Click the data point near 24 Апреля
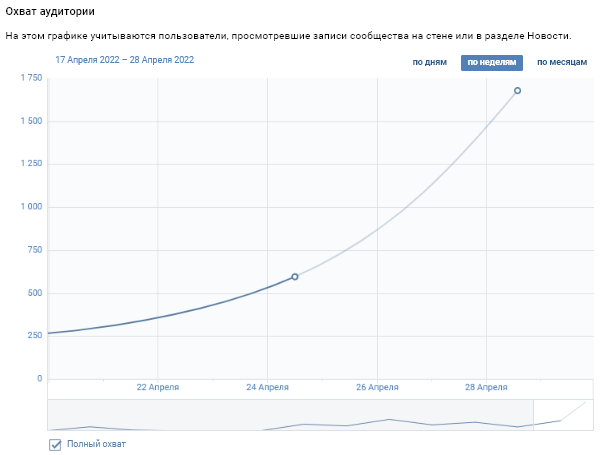 tap(295, 277)
